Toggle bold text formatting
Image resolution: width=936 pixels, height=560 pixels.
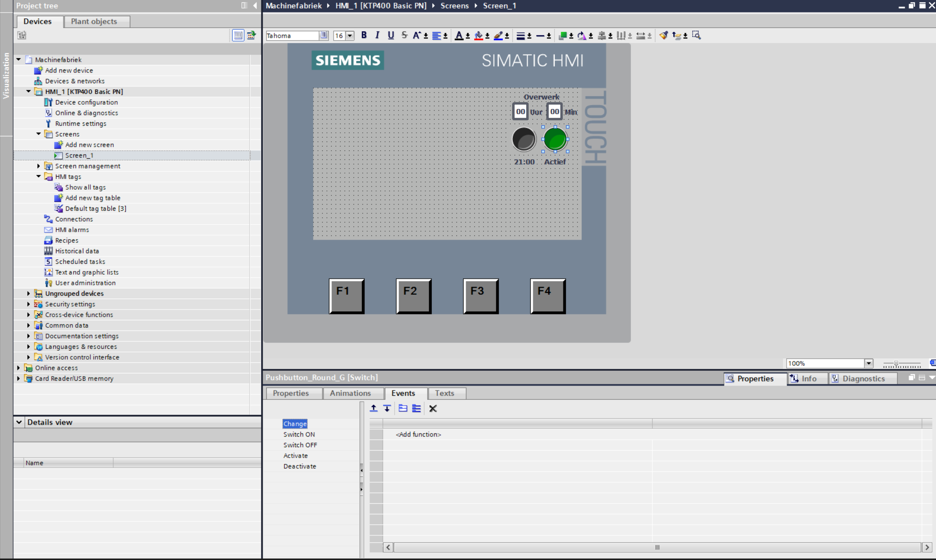[x=364, y=35]
